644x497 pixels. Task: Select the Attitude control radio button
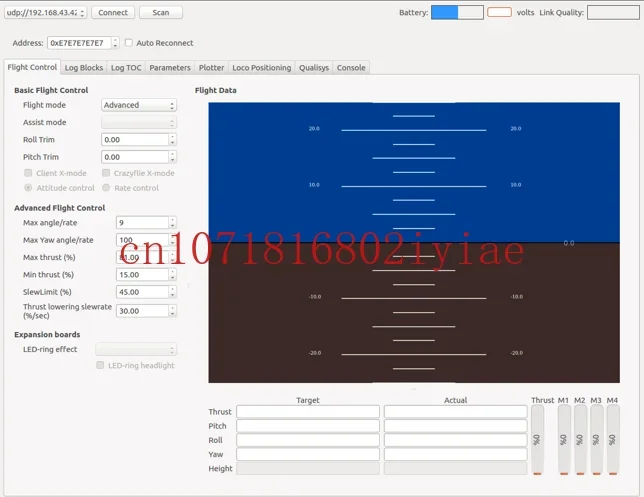[28, 188]
